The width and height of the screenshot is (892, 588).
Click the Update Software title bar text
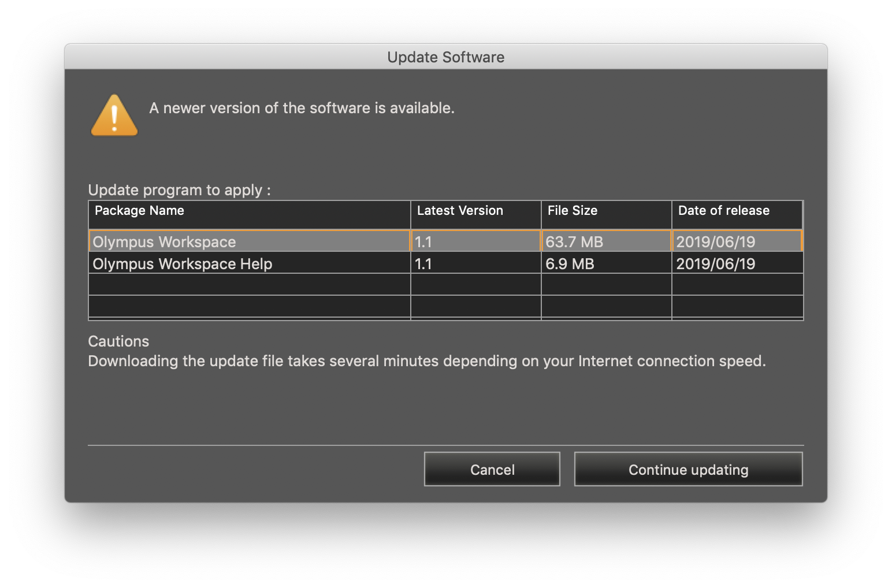pos(445,57)
